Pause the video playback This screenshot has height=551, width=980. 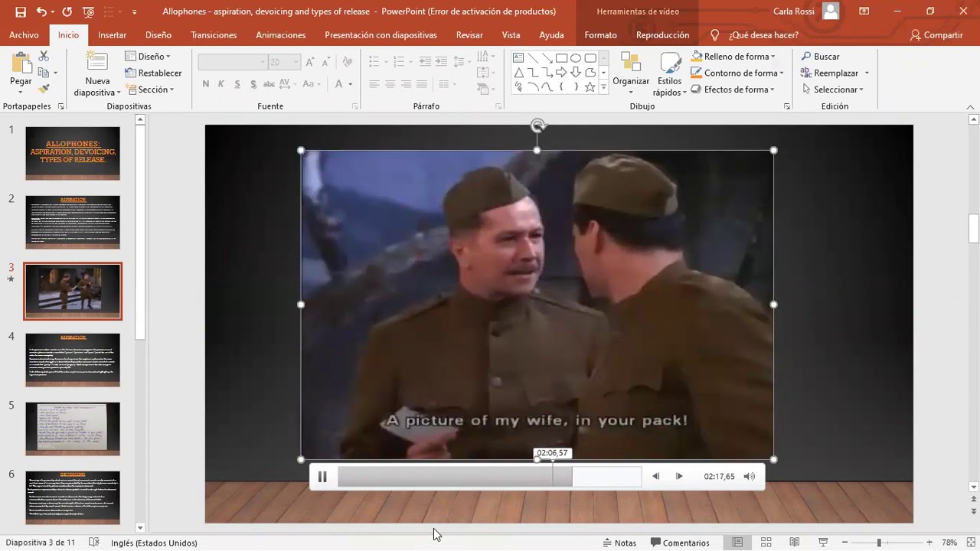[x=322, y=477]
